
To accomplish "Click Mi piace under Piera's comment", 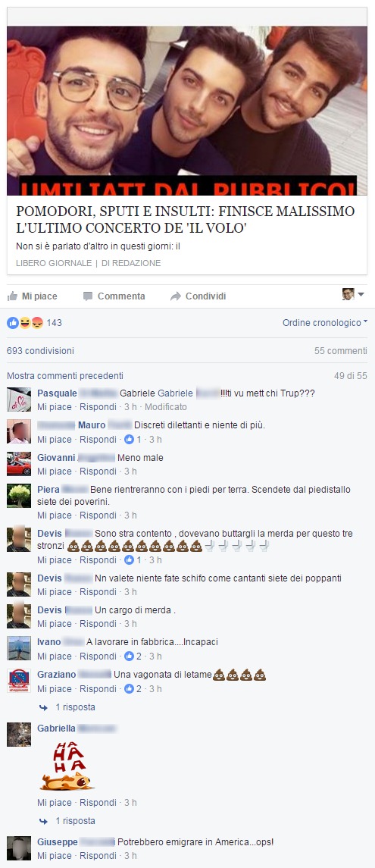I will (55, 515).
